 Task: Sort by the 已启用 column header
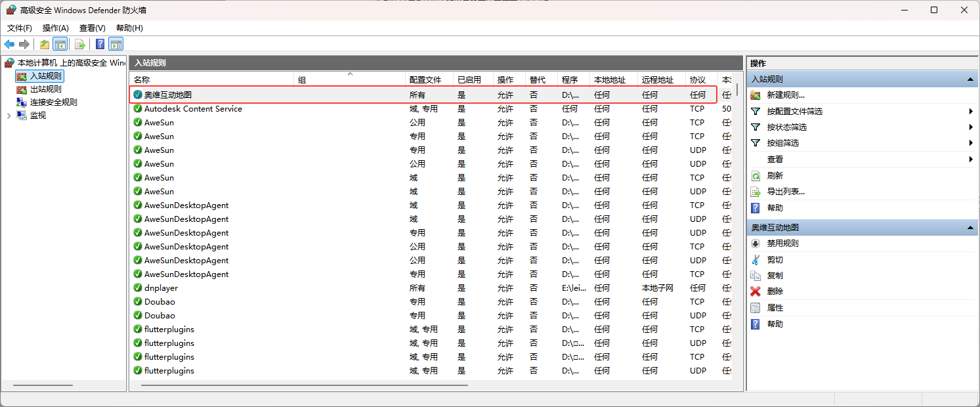pos(473,79)
